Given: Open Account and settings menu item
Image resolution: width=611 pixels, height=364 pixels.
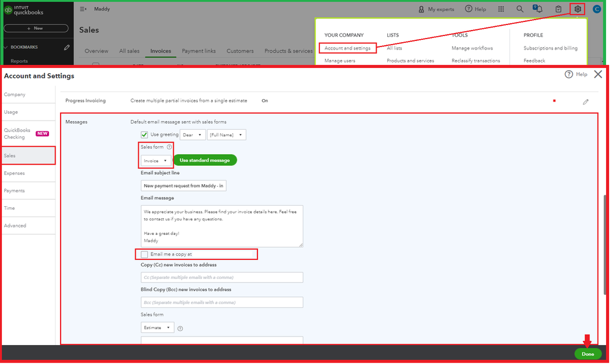Looking at the screenshot, I should coord(347,48).
